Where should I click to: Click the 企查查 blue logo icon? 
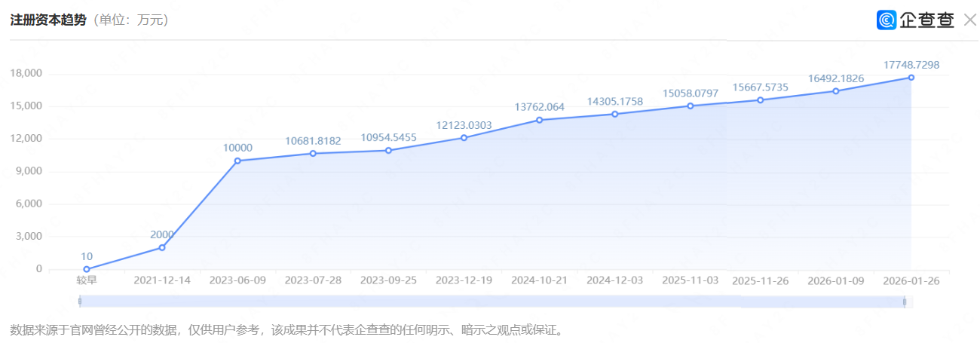(886, 20)
